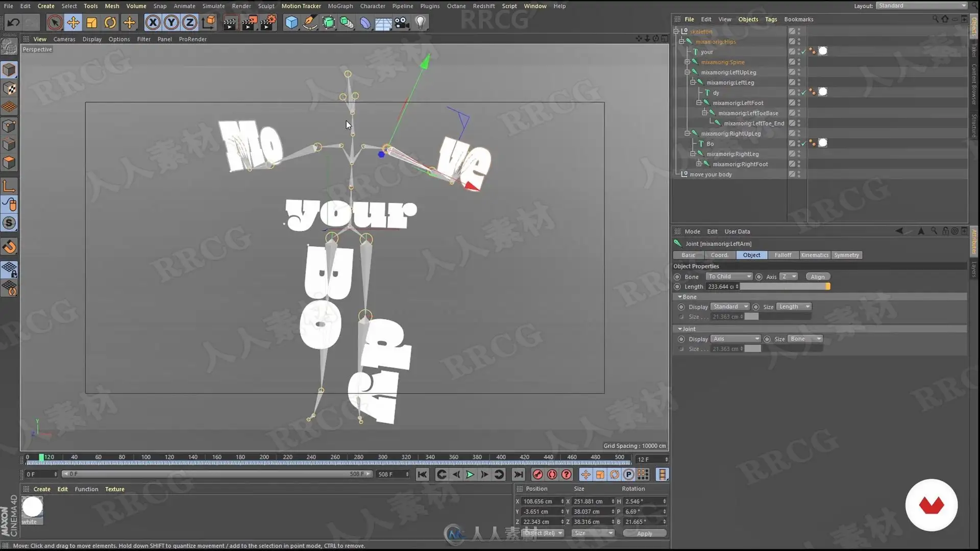This screenshot has height=551, width=980.
Task: Toggle the X axis lock icon
Action: coord(153,22)
